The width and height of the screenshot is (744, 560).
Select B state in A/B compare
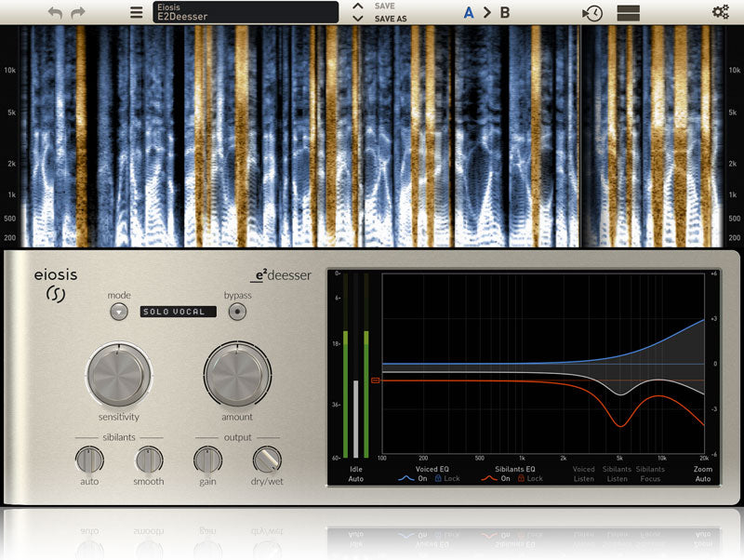[x=505, y=13]
